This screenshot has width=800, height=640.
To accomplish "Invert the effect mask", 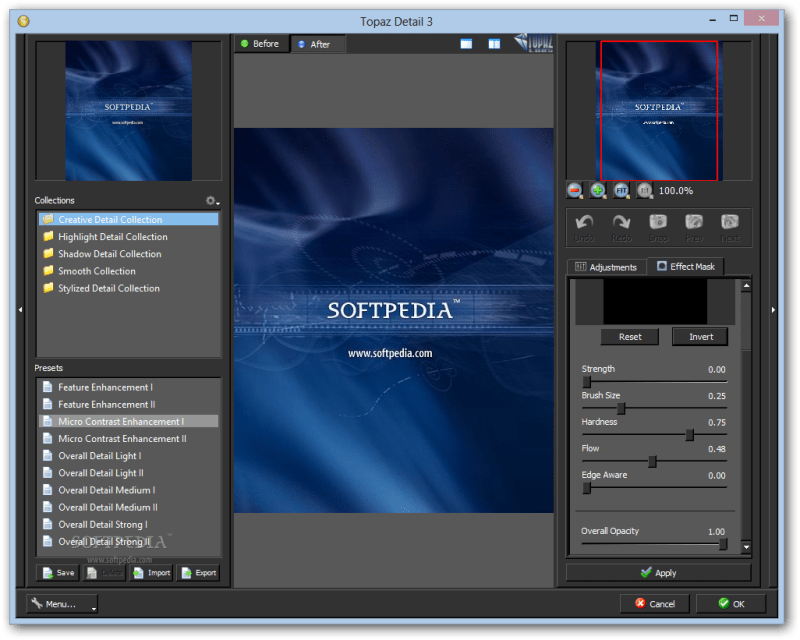I will [700, 337].
